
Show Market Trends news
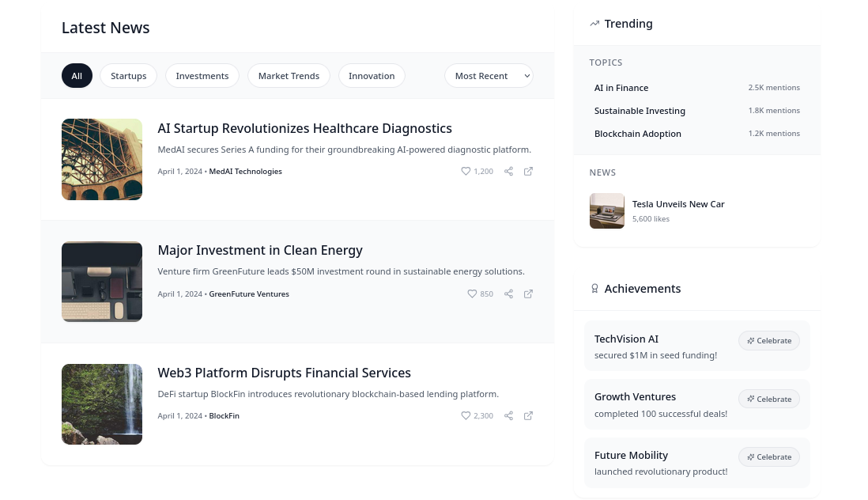[x=289, y=76]
